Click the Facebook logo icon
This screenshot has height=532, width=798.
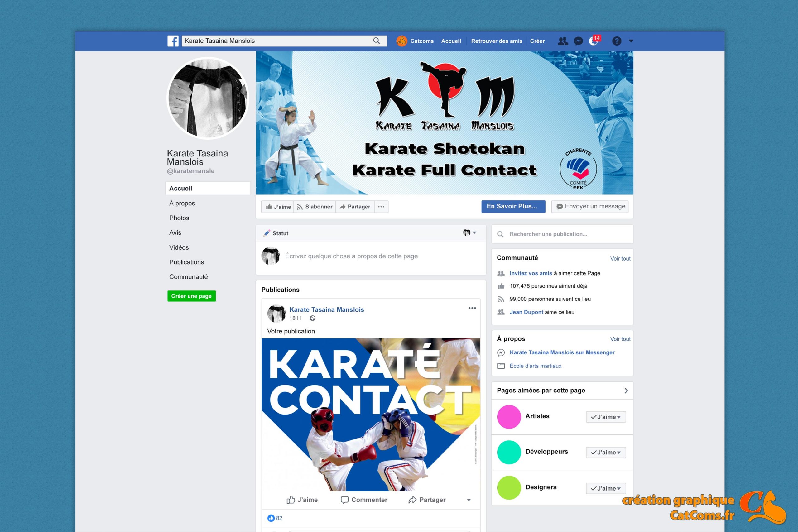(x=173, y=41)
